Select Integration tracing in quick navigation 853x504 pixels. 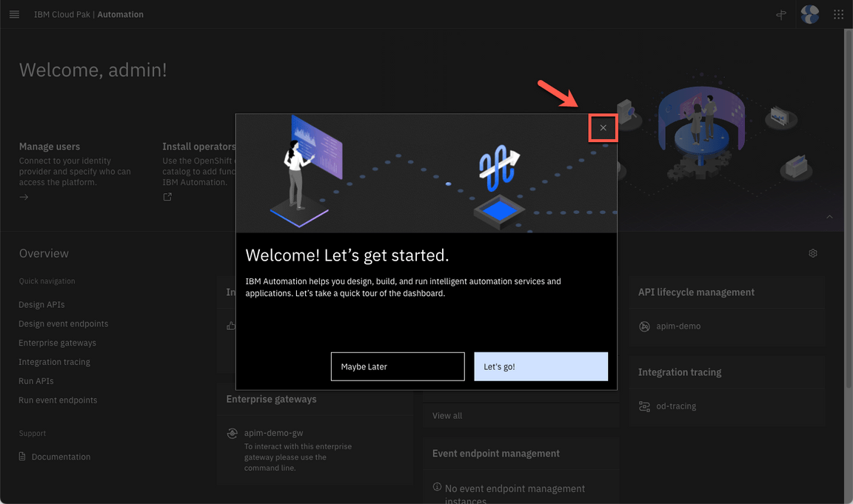tap(54, 362)
